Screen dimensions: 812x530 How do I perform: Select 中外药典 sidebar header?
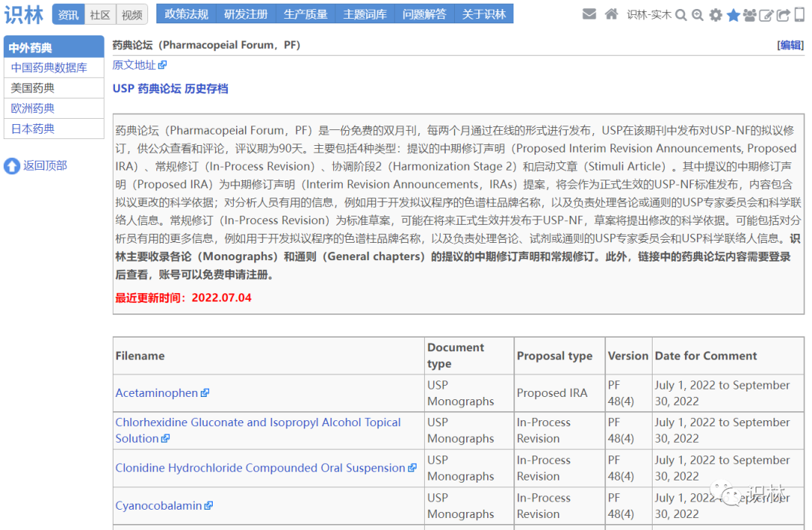[54, 47]
